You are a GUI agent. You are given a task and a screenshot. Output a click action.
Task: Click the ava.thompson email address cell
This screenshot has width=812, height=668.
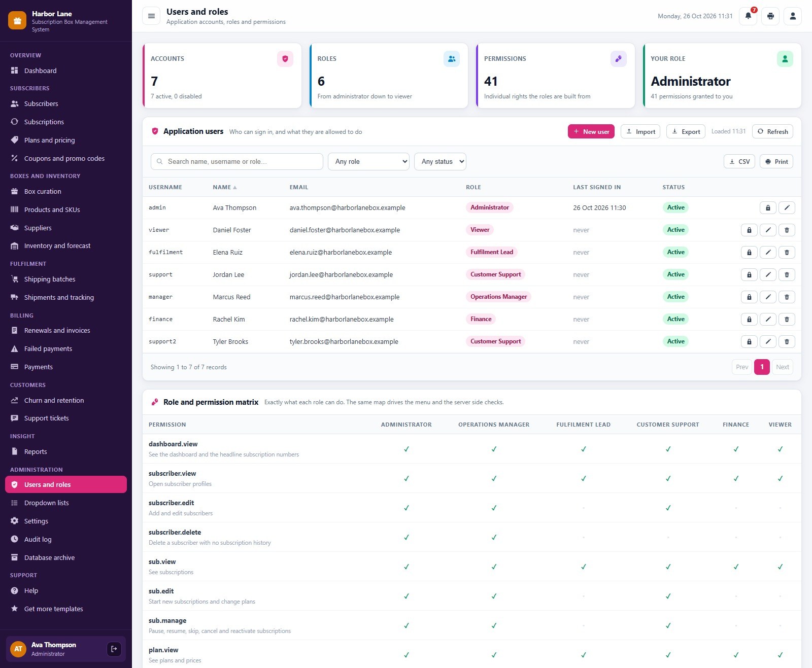[347, 207]
